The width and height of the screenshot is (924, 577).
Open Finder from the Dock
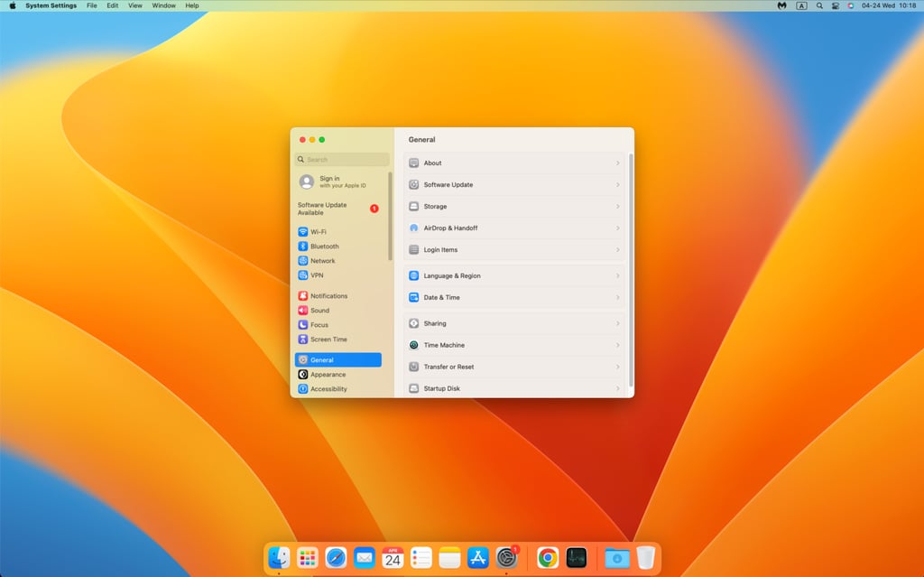click(280, 557)
